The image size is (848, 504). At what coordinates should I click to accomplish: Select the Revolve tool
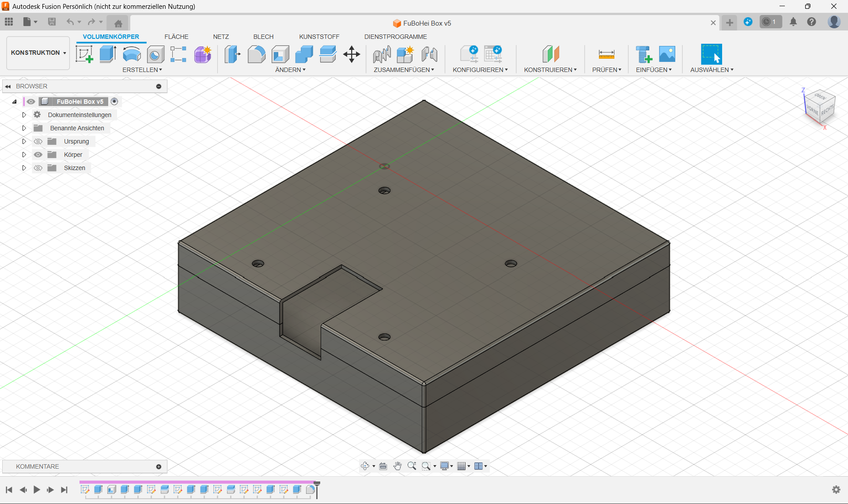pos(132,54)
